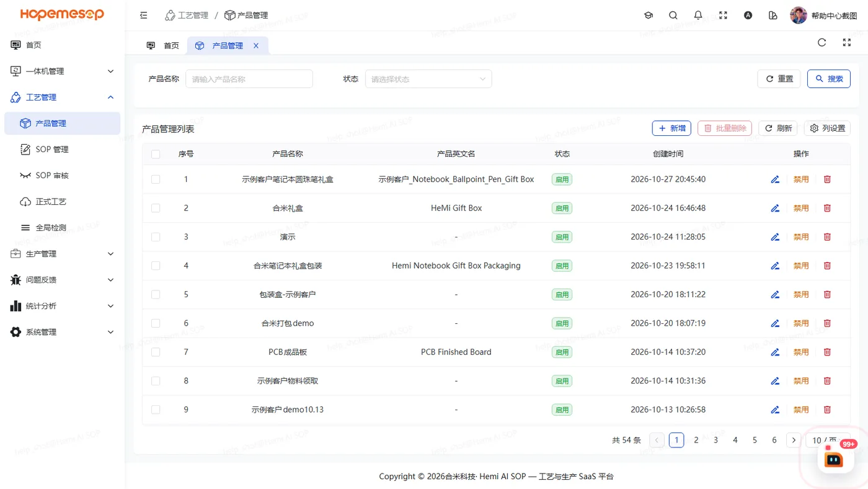
Task: Open the chatbot assistant floating icon
Action: coord(835,459)
